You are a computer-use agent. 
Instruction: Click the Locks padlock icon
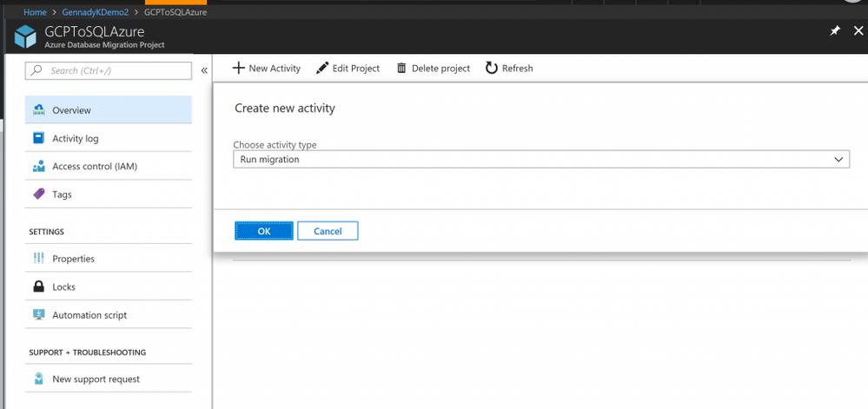tap(39, 287)
